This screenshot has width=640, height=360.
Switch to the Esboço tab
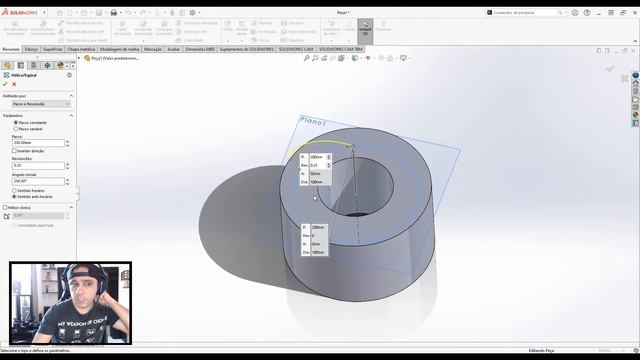(x=31, y=49)
